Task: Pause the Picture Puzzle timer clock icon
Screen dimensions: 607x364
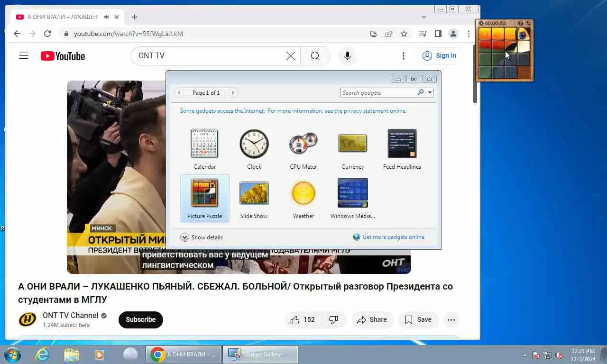Action: coord(481,23)
